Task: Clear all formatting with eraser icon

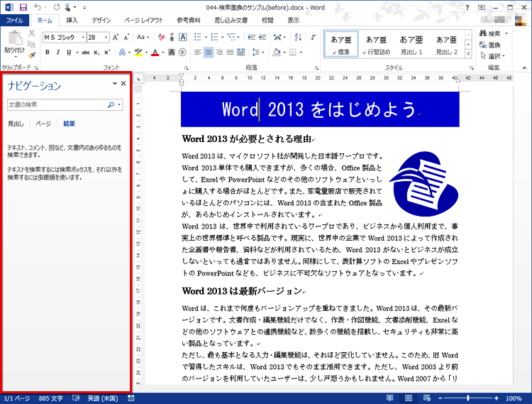Action: (162, 37)
